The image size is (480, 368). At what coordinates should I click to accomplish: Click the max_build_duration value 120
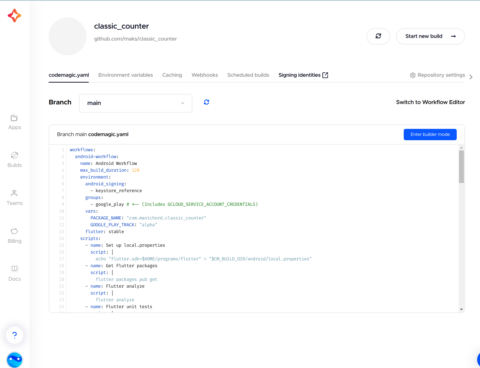tap(135, 170)
